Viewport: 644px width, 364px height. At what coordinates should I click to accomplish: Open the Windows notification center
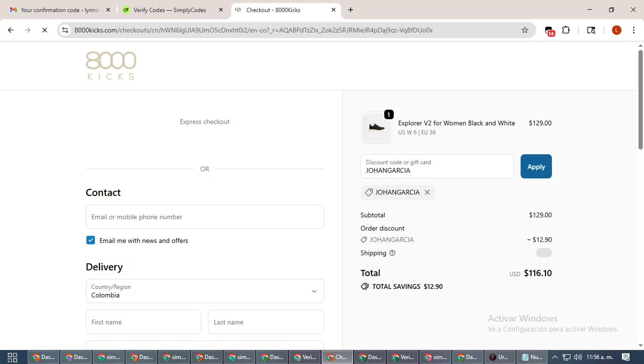(x=626, y=357)
